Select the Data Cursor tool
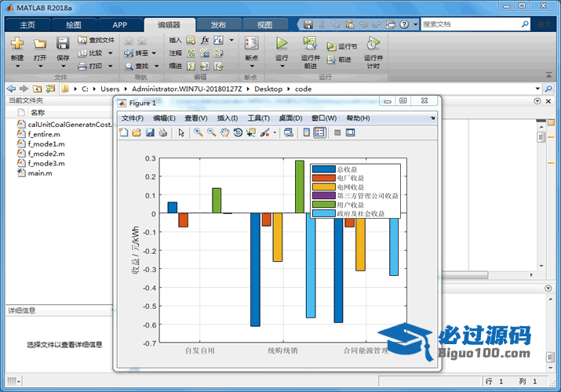The width and height of the screenshot is (561, 392). (x=251, y=133)
